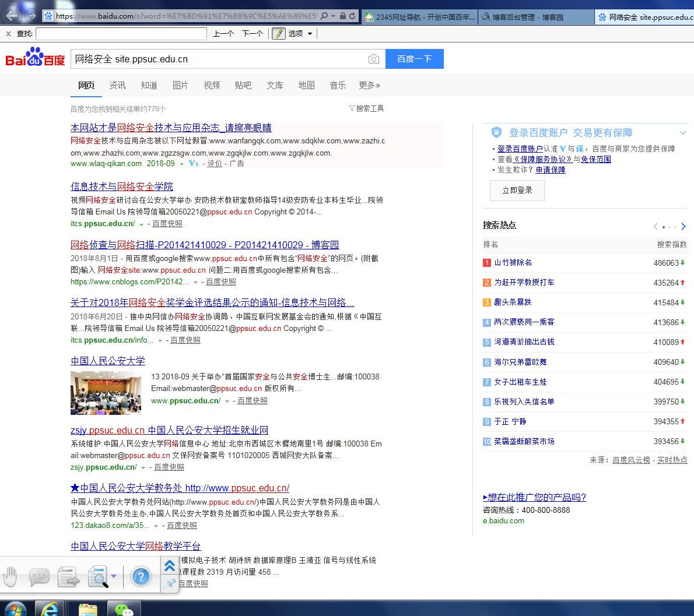The height and width of the screenshot is (616, 694).
Task: Open the 网络侦查与网络扫描 博客园 result
Action: click(x=205, y=245)
